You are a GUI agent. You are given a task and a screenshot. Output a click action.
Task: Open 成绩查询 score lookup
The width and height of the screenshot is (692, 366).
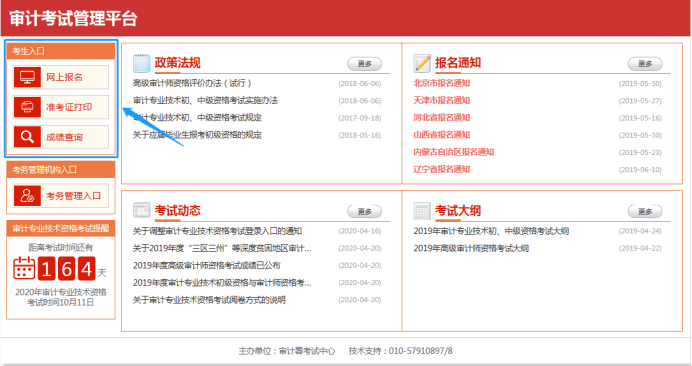pos(61,137)
